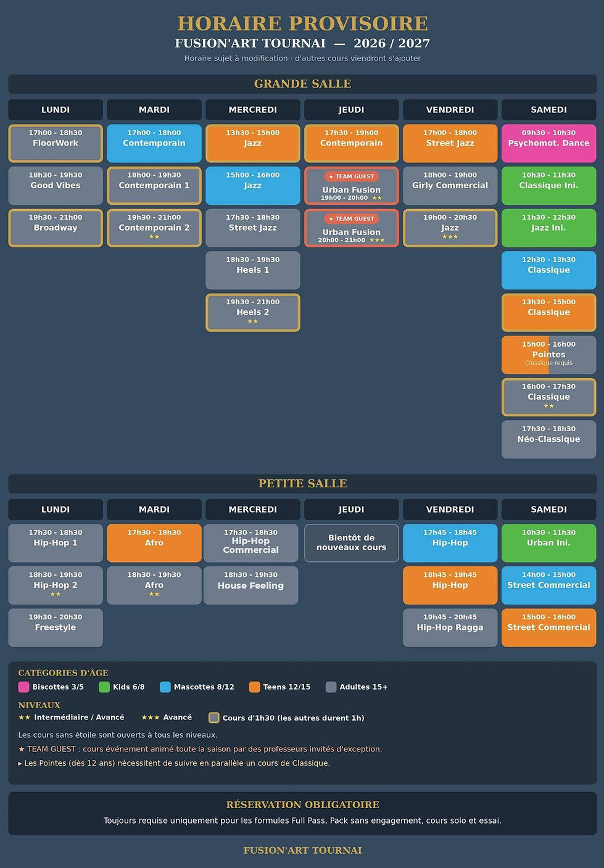604x868 pixels.
Task: Open Mercredi Street Jazz 17h30 - 18h30
Action: (x=253, y=228)
